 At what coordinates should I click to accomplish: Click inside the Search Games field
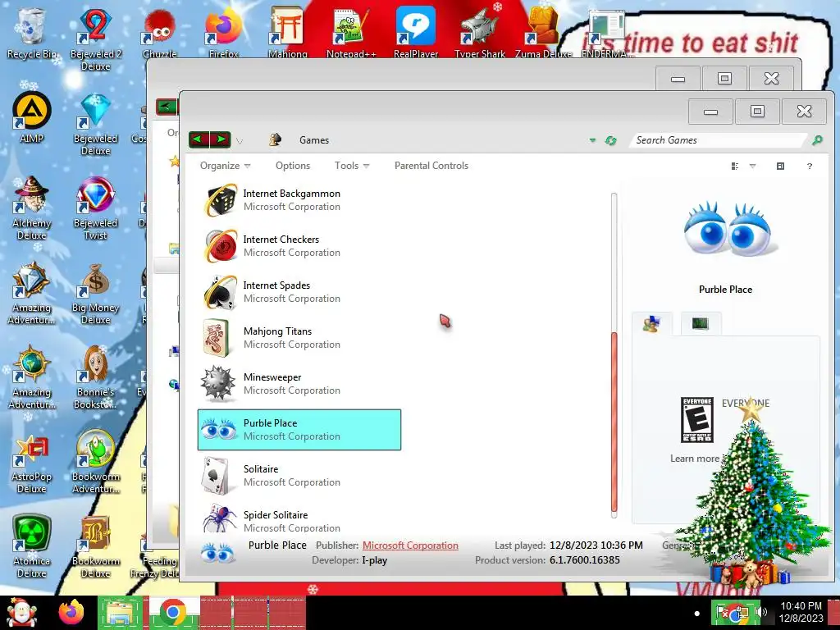(x=719, y=140)
